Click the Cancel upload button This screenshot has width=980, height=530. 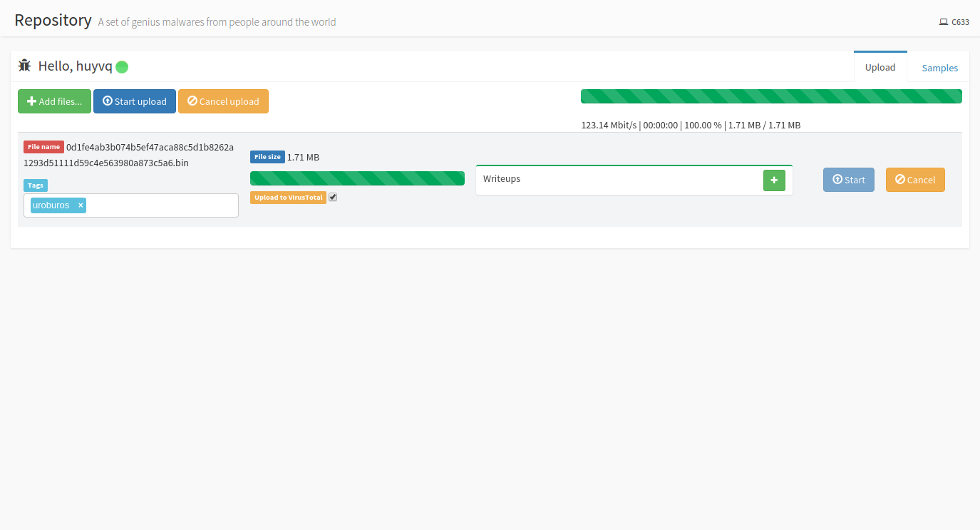click(223, 101)
